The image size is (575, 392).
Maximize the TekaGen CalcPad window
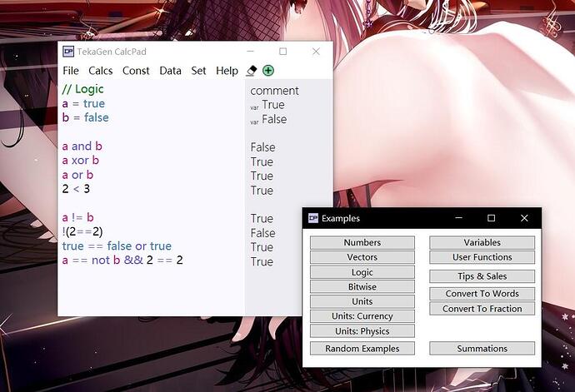[x=282, y=52]
